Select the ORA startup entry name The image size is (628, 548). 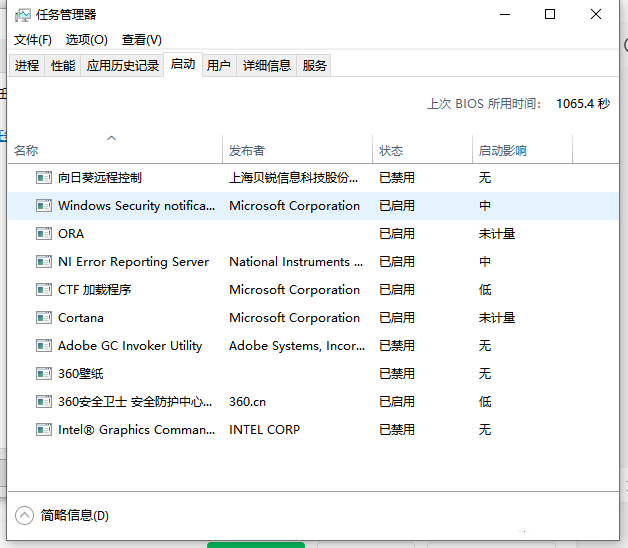[71, 234]
